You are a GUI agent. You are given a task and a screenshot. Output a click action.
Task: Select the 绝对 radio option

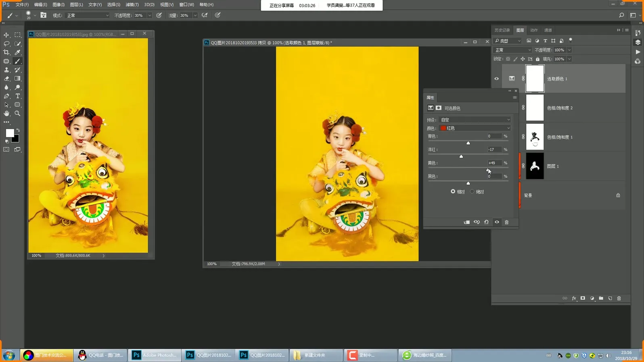(x=472, y=191)
